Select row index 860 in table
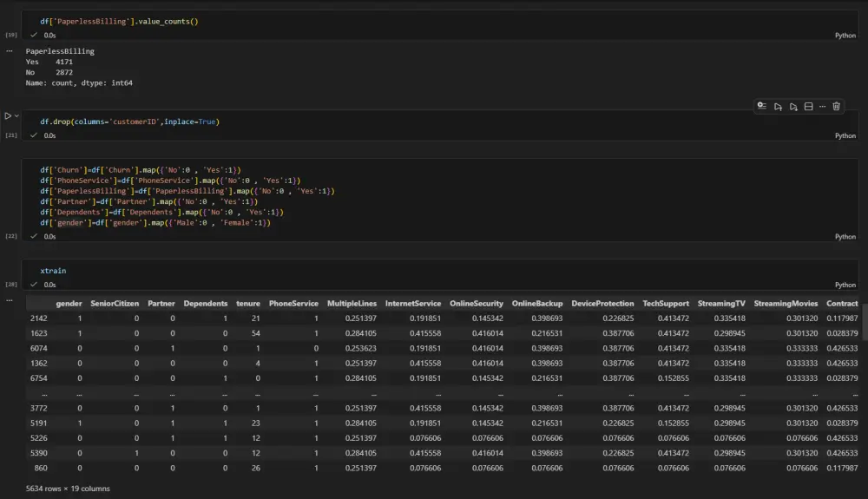 click(x=41, y=468)
